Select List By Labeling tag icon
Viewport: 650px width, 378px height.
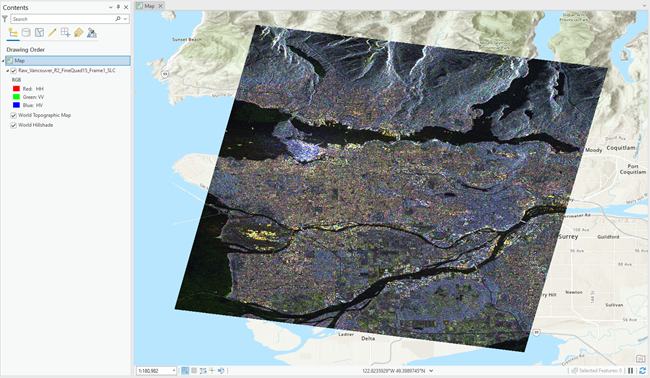pyautogui.click(x=78, y=33)
